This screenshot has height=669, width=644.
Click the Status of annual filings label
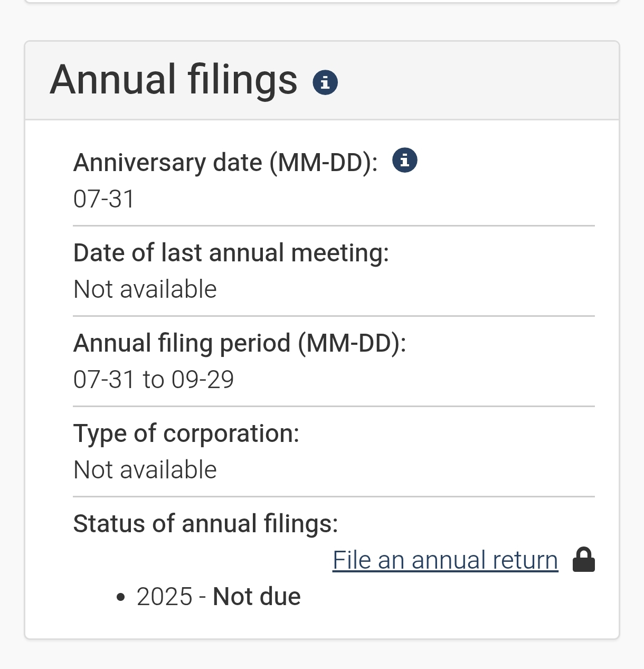point(206,524)
